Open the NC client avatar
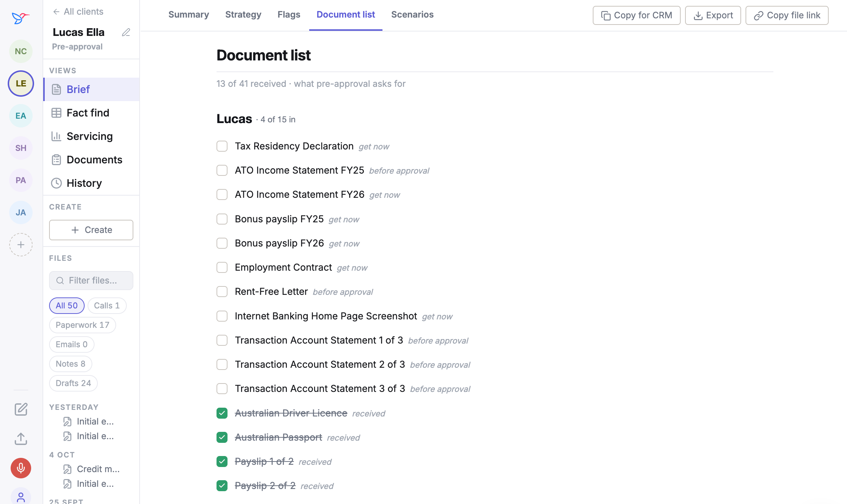 (x=21, y=51)
